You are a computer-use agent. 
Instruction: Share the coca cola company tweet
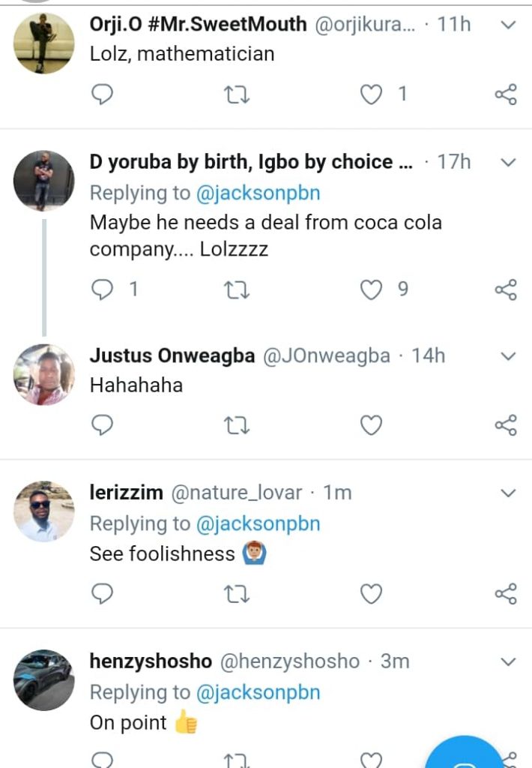point(506,290)
